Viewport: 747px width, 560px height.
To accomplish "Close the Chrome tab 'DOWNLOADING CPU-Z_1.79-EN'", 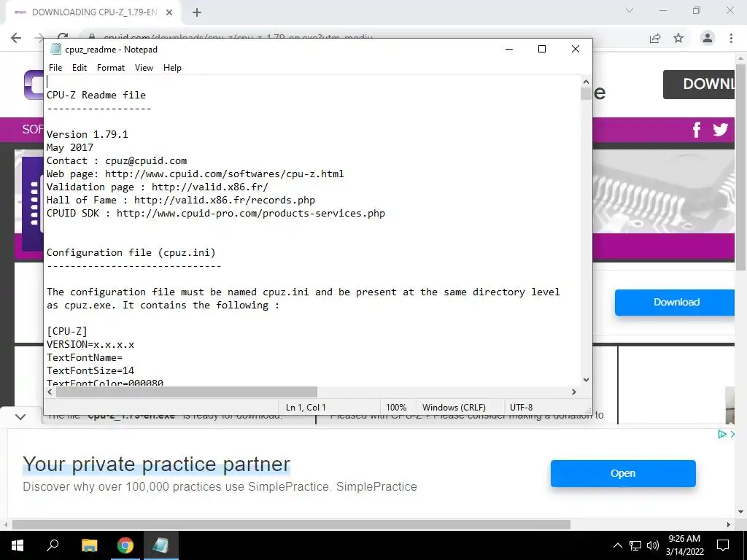I will coord(169,12).
